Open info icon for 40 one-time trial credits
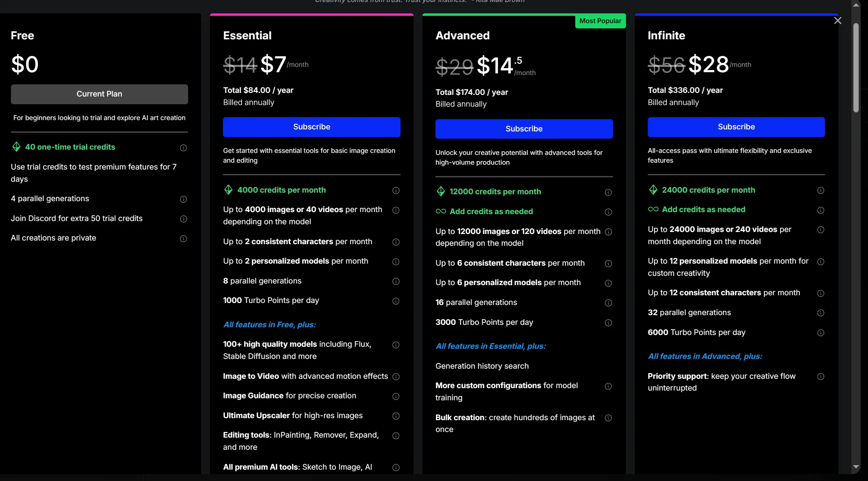Viewport: 868px width, 481px height. pyautogui.click(x=183, y=148)
